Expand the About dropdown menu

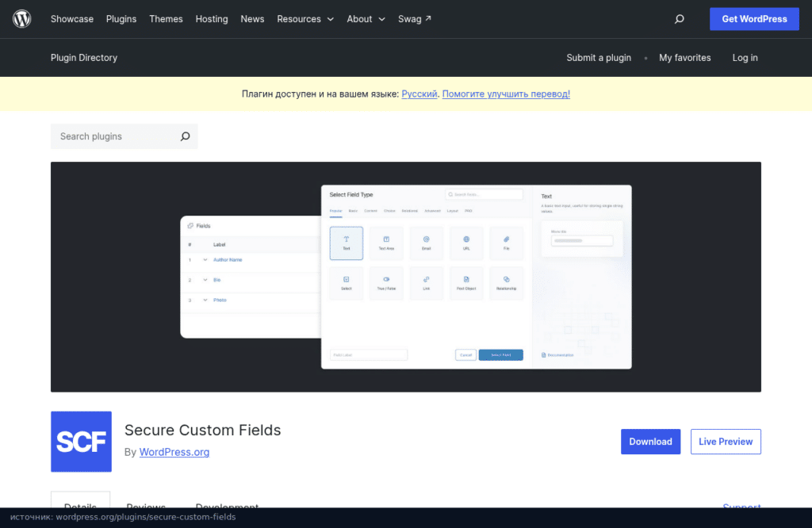pos(366,19)
